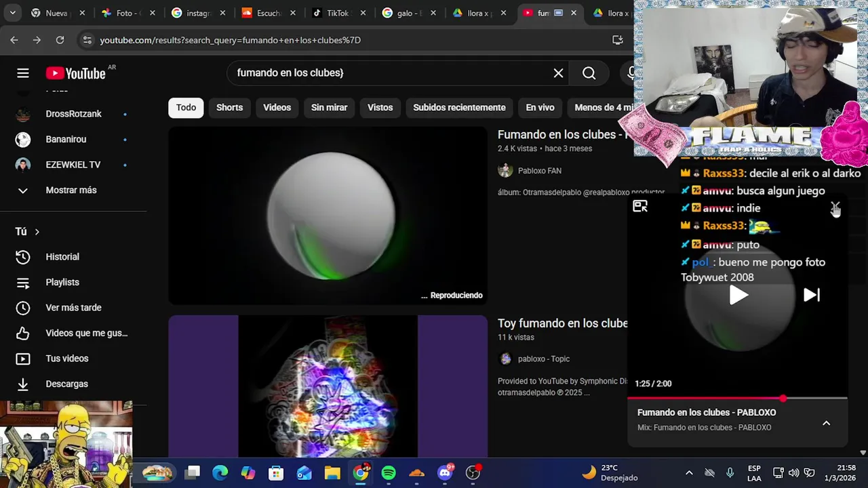The image size is (868, 488).
Task: Select the En vivo filter chip
Action: click(x=540, y=108)
